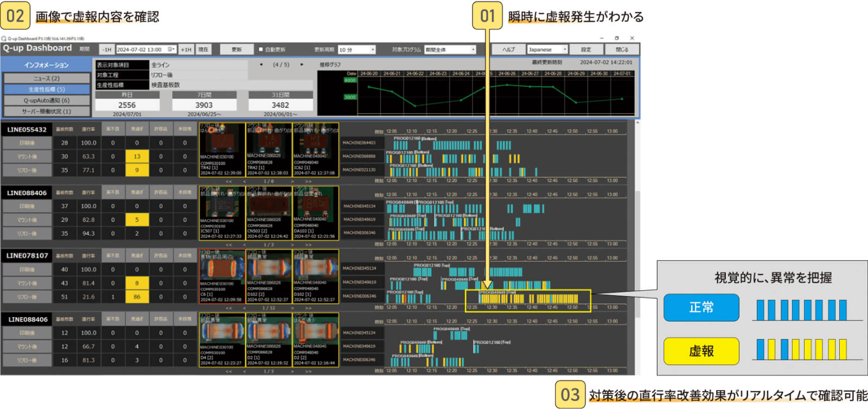Click the vertical scrollbar of line list
Viewport: 868px width, 409px height.
click(637, 247)
